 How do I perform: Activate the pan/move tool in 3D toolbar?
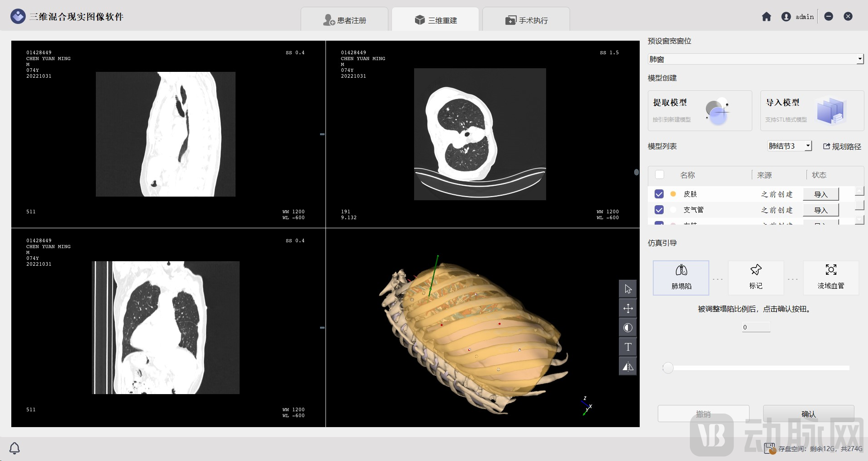coord(627,309)
